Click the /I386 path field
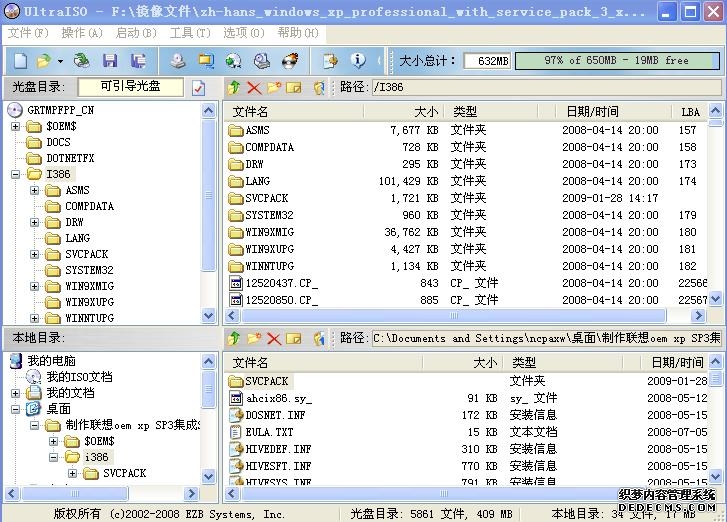Screen dimensions: 727x522 pos(546,87)
